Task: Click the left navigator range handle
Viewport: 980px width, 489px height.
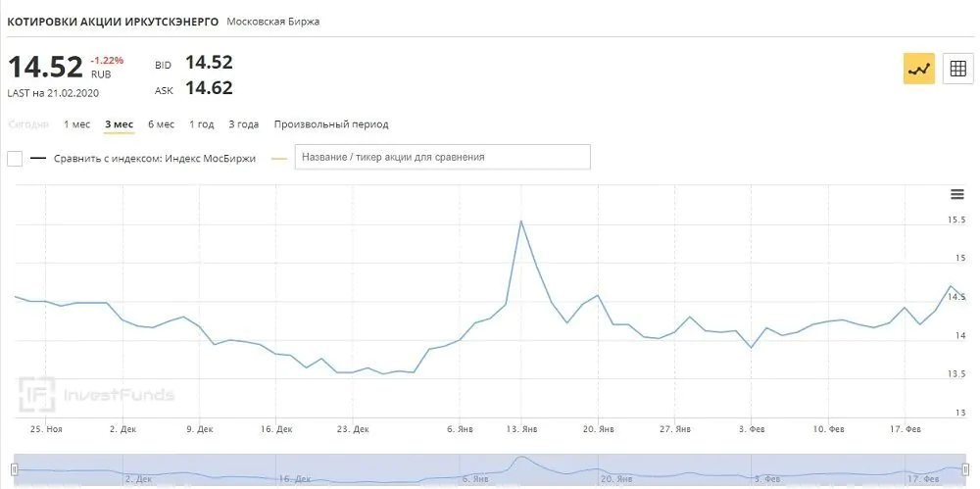Action: tap(15, 469)
